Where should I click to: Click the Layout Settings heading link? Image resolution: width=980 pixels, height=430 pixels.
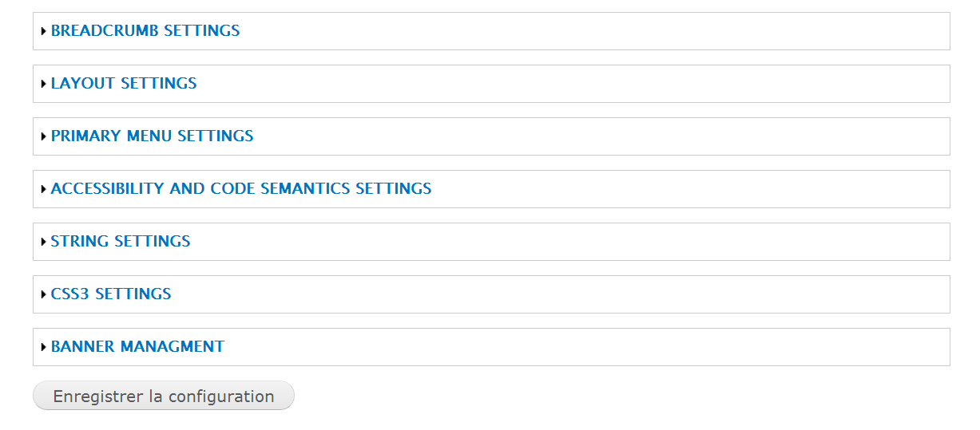pos(124,84)
